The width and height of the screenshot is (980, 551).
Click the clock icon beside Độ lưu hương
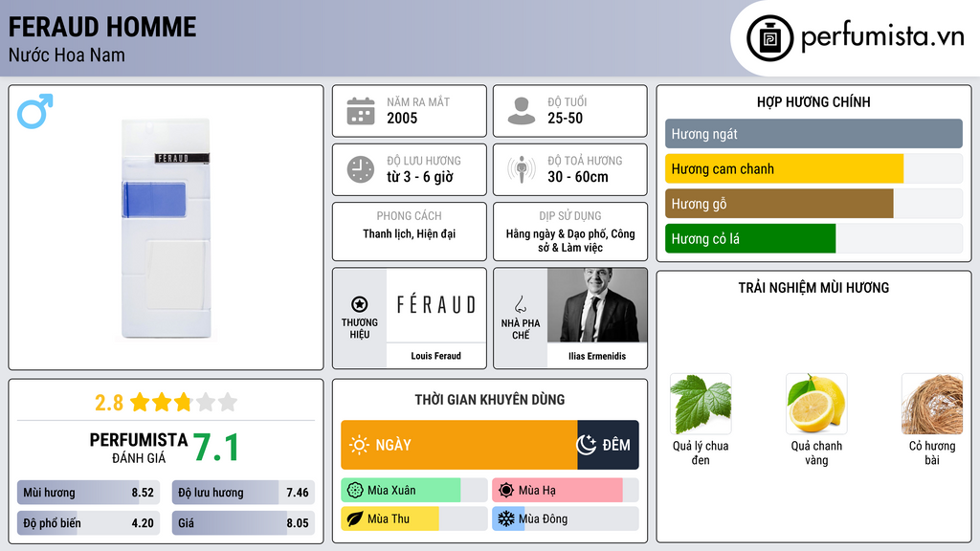click(361, 169)
